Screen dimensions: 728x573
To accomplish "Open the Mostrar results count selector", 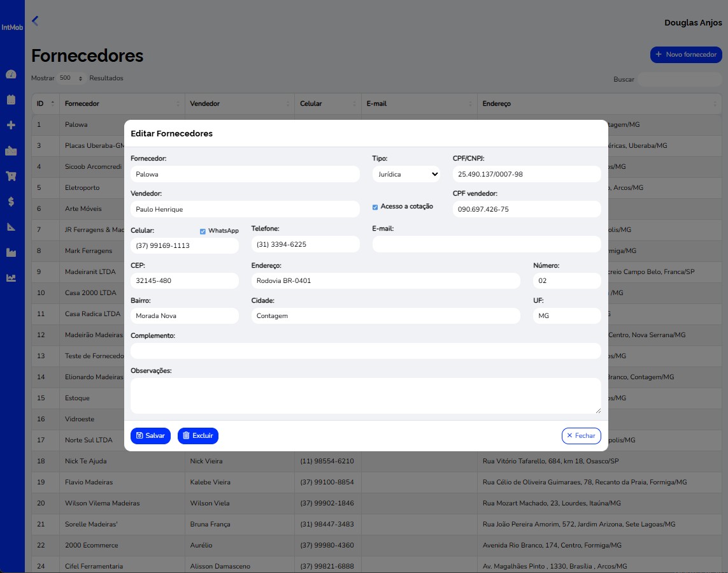I will click(x=71, y=78).
